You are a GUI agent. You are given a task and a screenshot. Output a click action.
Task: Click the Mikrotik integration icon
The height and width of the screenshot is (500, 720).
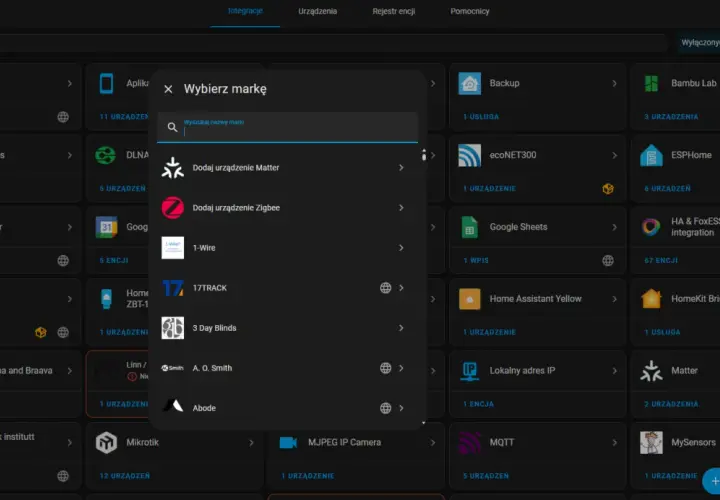point(106,443)
